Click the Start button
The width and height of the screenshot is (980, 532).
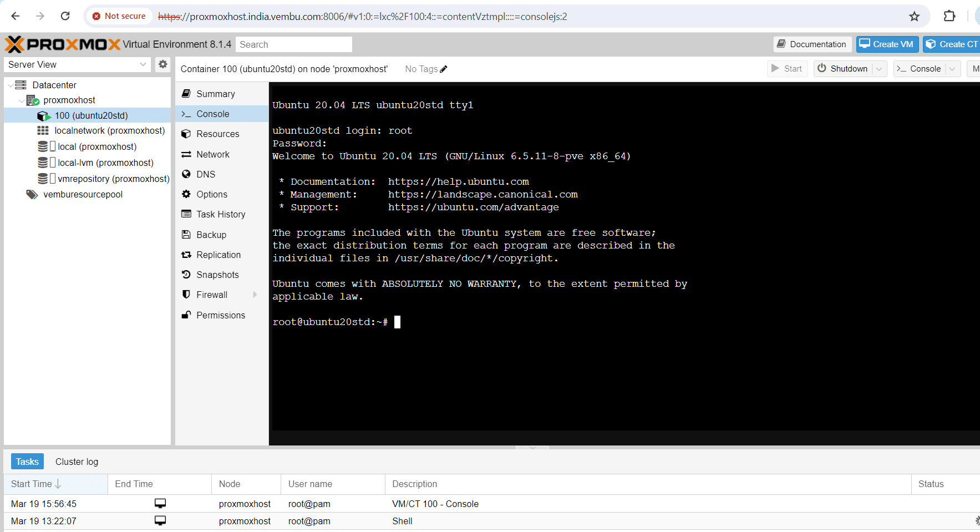tap(787, 69)
